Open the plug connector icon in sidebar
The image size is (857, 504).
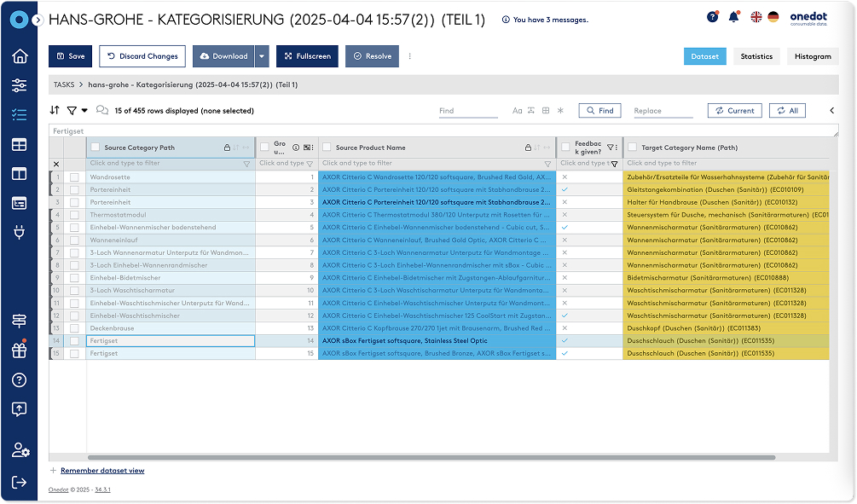click(19, 233)
